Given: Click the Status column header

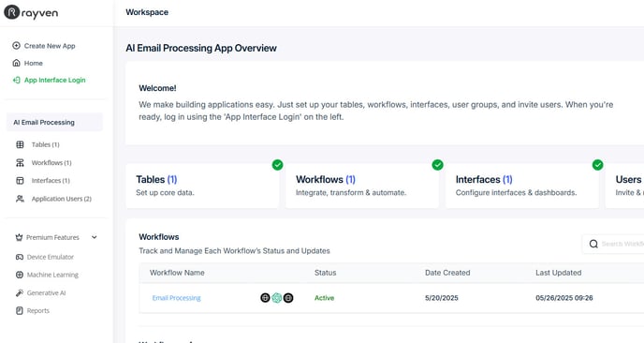Looking at the screenshot, I should tap(326, 273).
